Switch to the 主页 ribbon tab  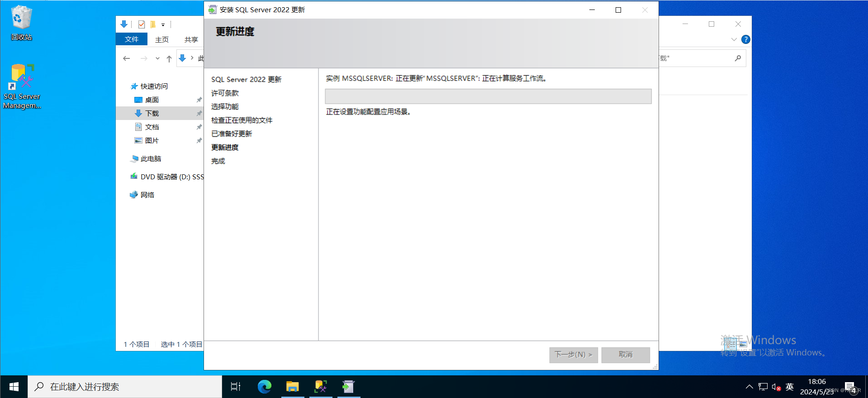(162, 40)
